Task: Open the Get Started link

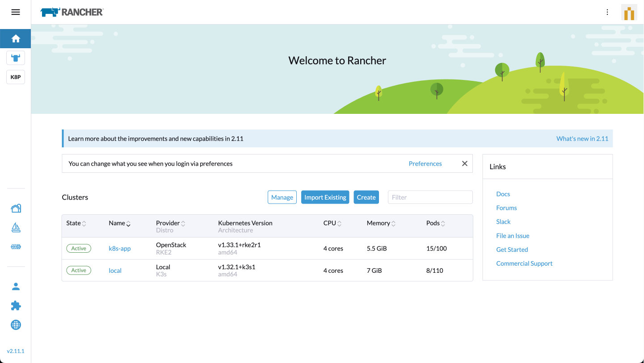Action: (512, 250)
